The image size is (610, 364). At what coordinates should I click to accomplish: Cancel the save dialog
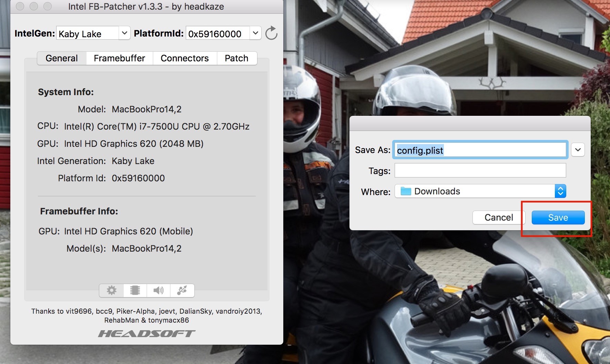[498, 218]
